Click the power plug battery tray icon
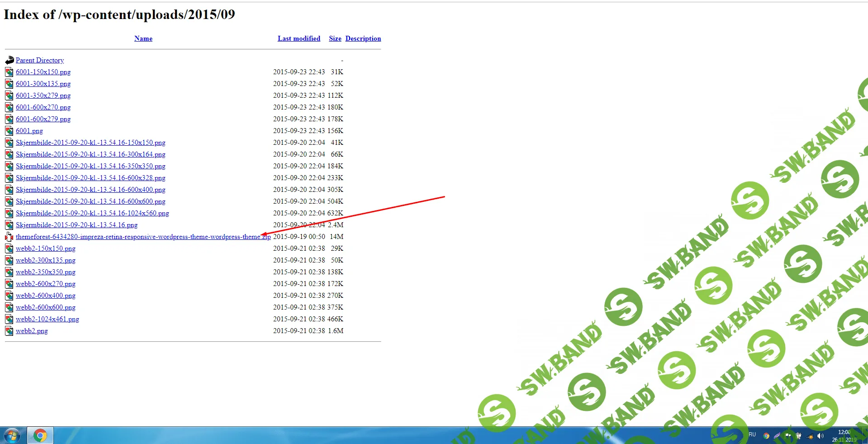868x444 pixels. (799, 436)
